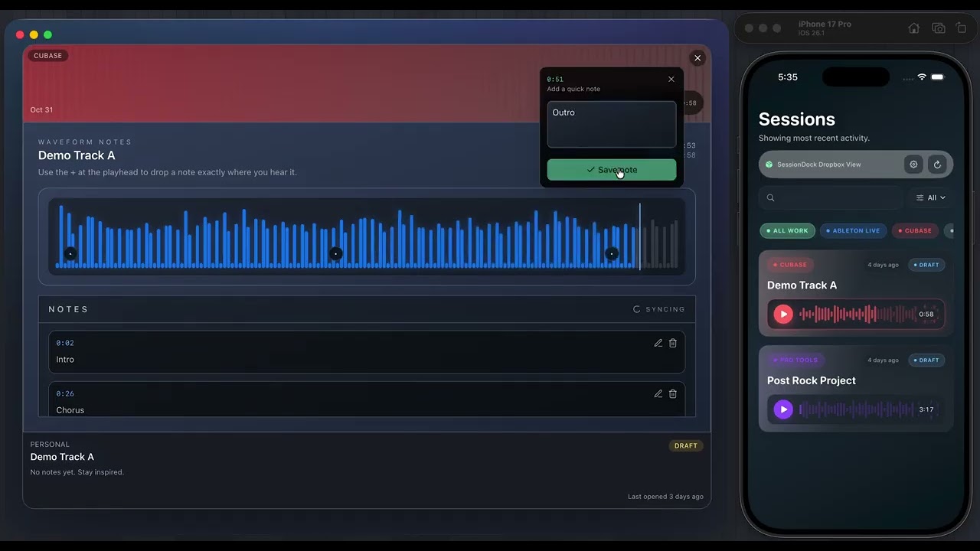Open the All filter dropdown
This screenshot has height=551, width=980.
(930, 197)
